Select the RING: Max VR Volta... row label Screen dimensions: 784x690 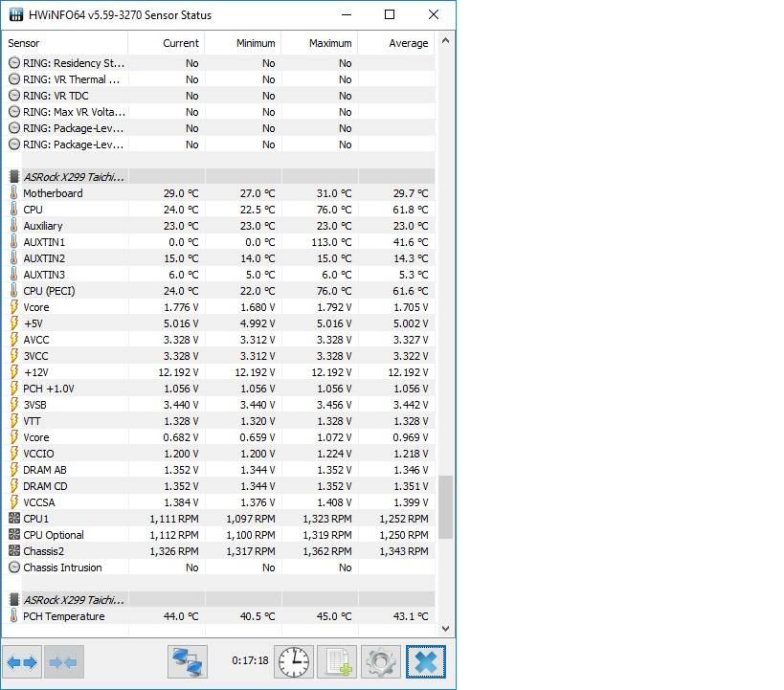coord(74,112)
